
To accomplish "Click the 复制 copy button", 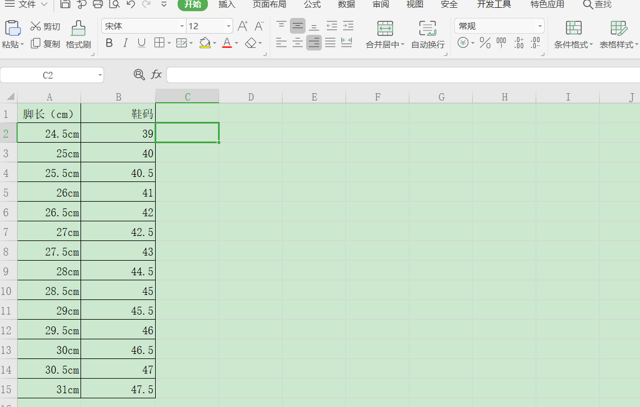I will (x=45, y=44).
